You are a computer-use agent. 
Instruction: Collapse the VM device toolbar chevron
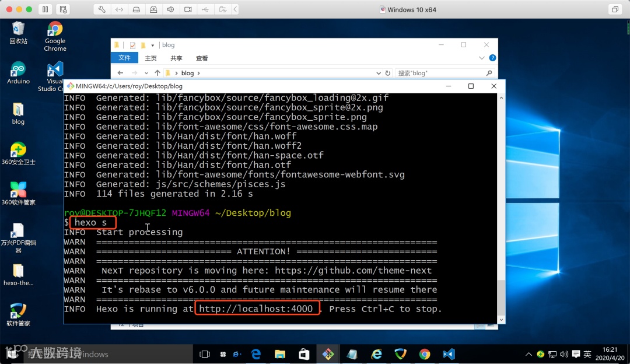tap(236, 9)
